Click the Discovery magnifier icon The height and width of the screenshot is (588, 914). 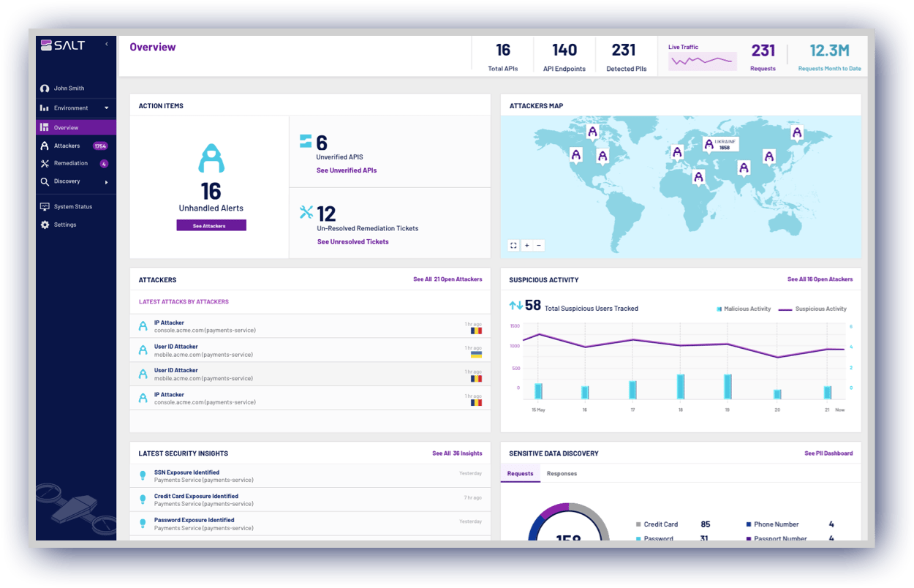pos(45,181)
